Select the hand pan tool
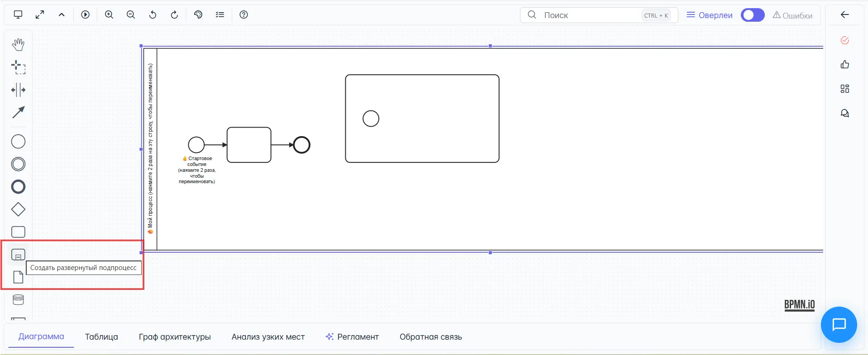The image size is (868, 355). pyautogui.click(x=18, y=44)
